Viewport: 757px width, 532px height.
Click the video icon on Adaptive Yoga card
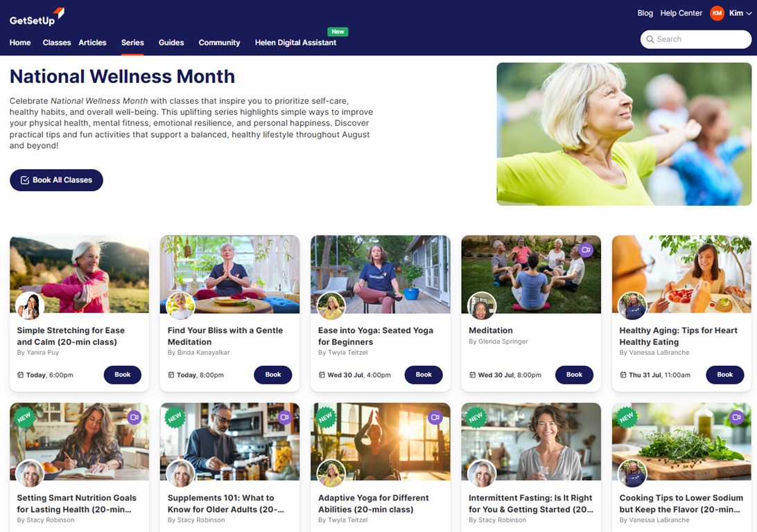click(x=435, y=417)
